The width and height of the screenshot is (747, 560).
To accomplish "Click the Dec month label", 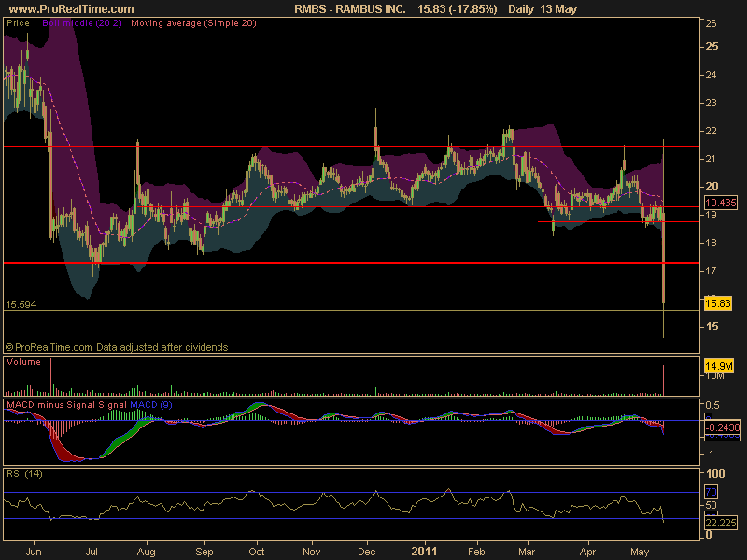I will [367, 552].
